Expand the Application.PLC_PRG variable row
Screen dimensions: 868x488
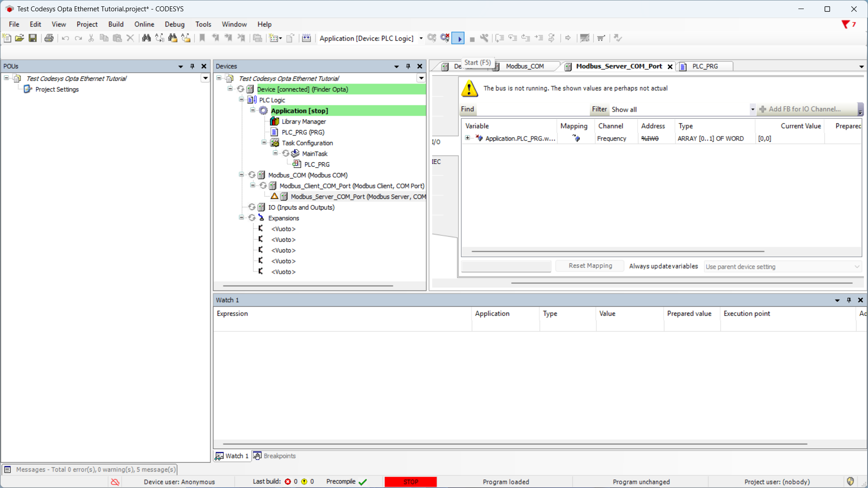(x=467, y=138)
